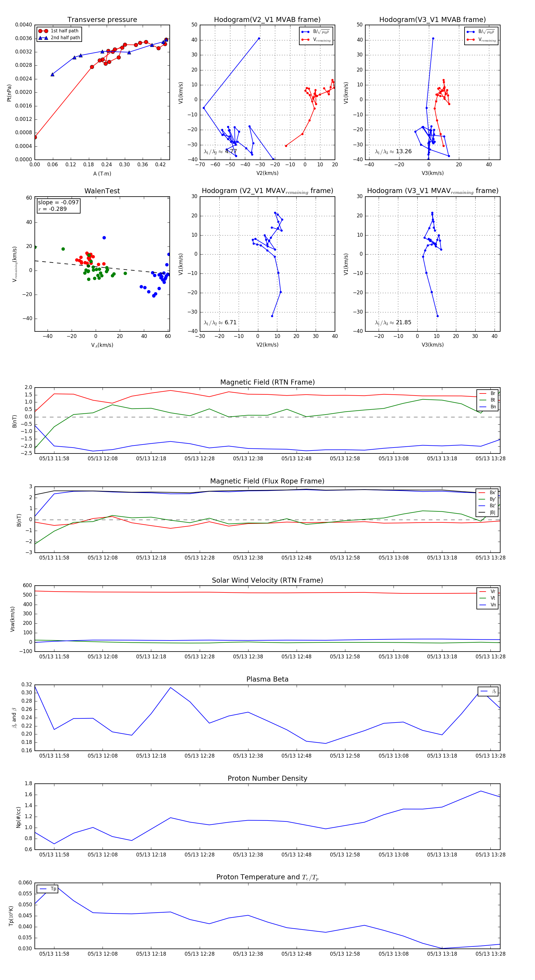Viewport: 535px width, 980px height.
Task: Click 'V2(km/s)' label under V2_V1 MVAB hodogram
Action: [x=267, y=173]
